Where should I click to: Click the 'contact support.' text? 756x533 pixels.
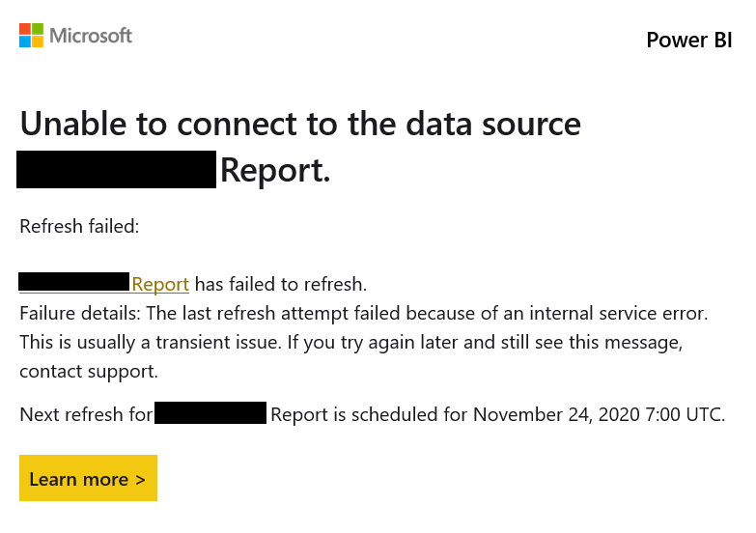[89, 372]
